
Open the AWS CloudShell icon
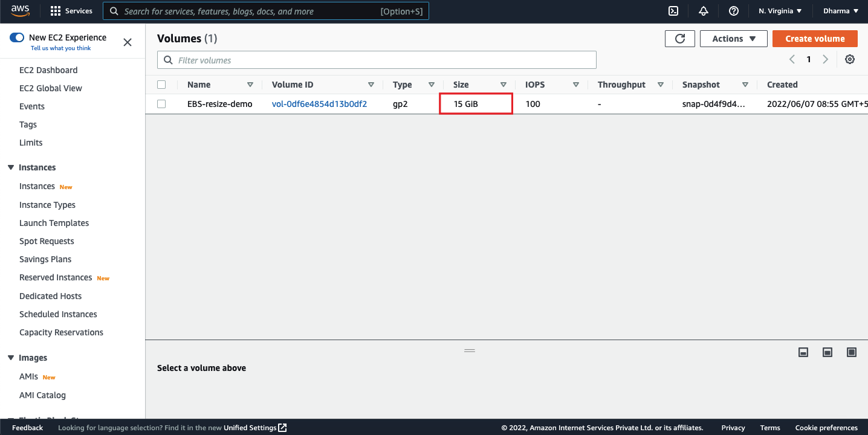coord(673,11)
